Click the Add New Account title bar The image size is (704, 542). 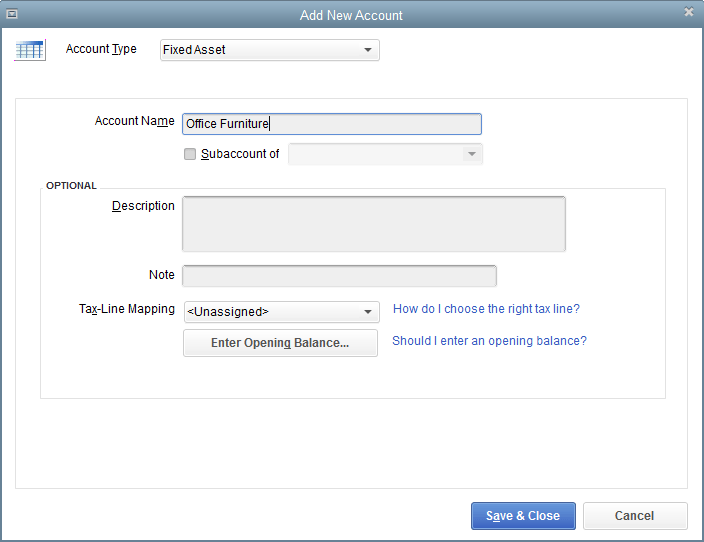pyautogui.click(x=351, y=14)
